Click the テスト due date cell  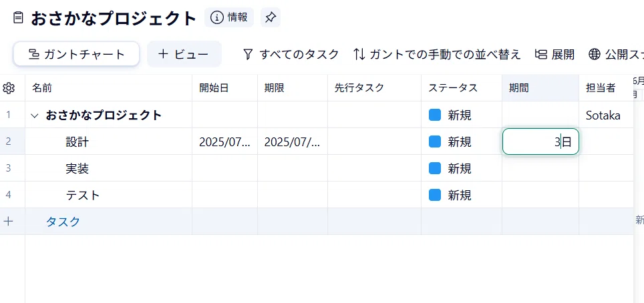(x=293, y=195)
